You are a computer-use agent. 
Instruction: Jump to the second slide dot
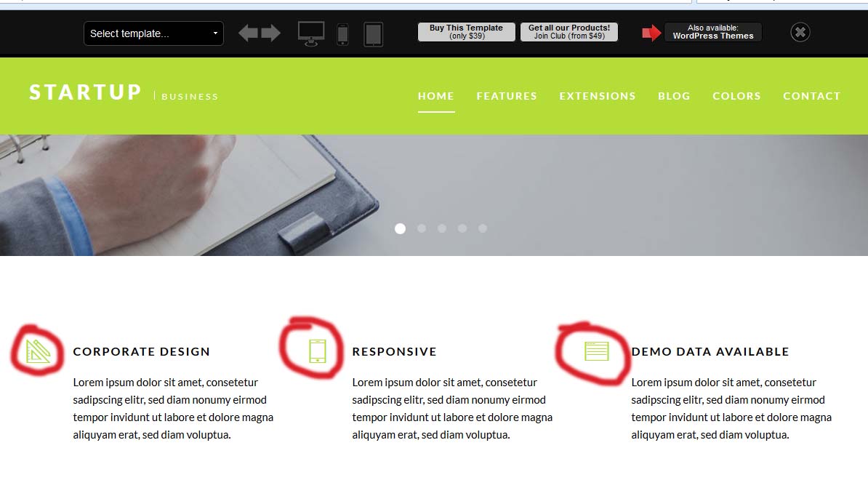click(422, 228)
